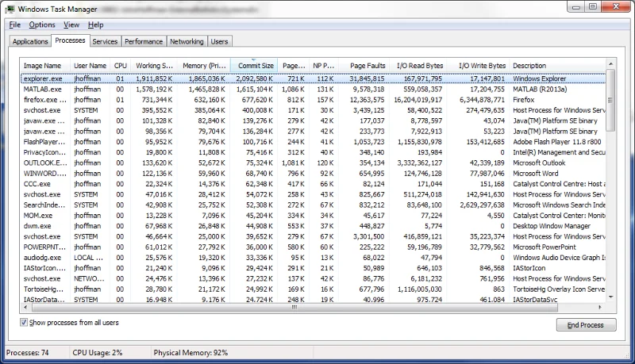635x364 pixels.
Task: Click the LOCAL ... user name cell
Action: [x=88, y=257]
